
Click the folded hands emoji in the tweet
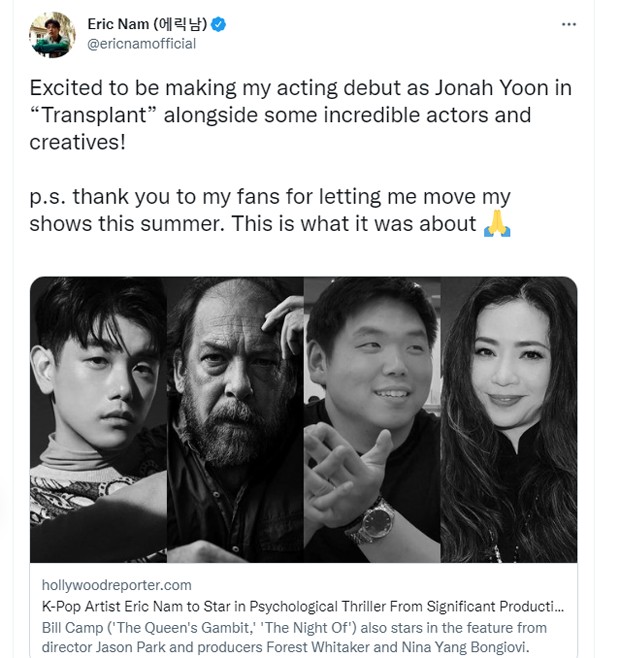497,224
